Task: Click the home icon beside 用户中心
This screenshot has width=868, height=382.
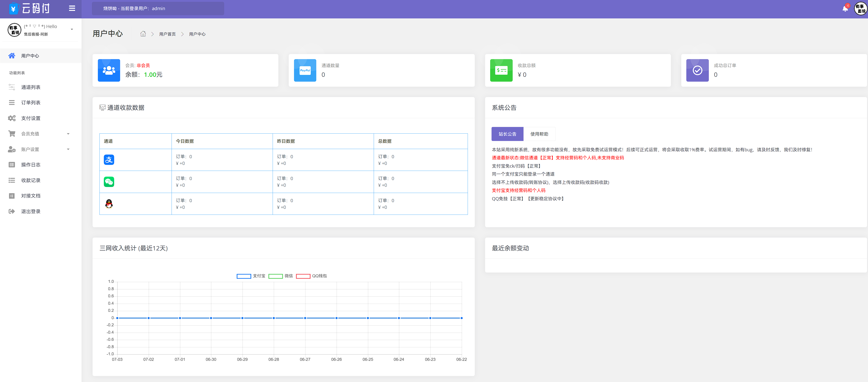Action: coord(11,56)
